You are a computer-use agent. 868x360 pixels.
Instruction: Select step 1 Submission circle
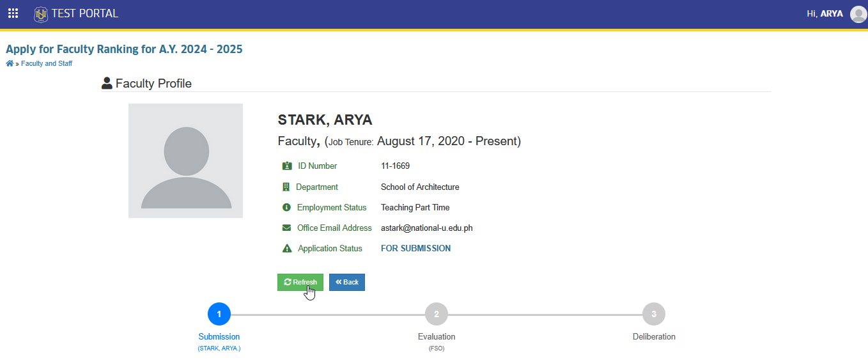click(219, 314)
